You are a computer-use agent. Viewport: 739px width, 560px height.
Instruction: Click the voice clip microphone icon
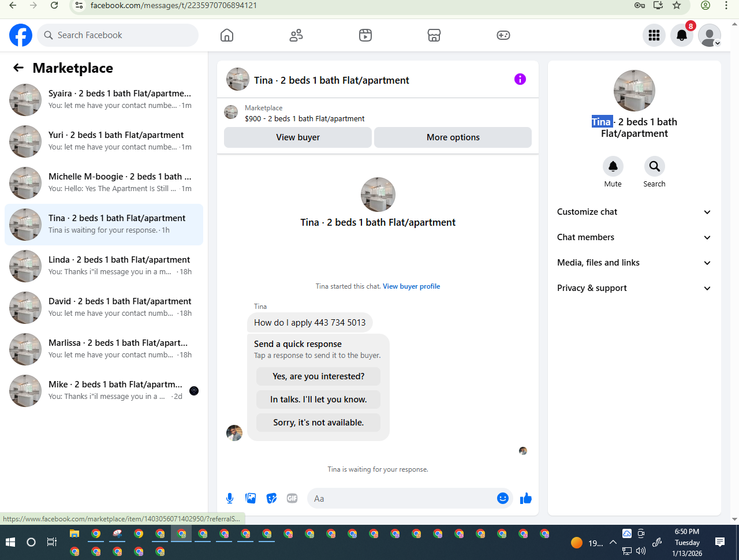230,498
